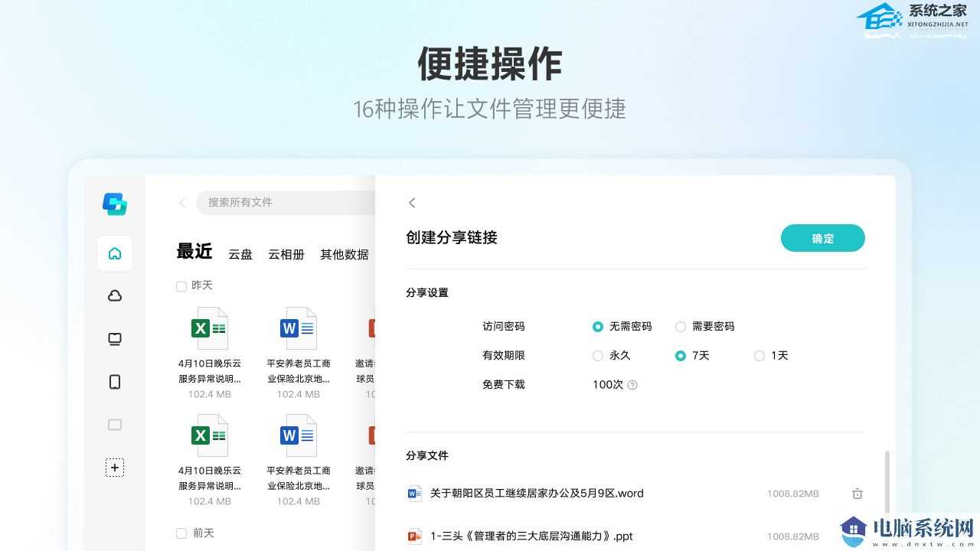
Task: Select the 无需密码 radio option
Action: 598,327
